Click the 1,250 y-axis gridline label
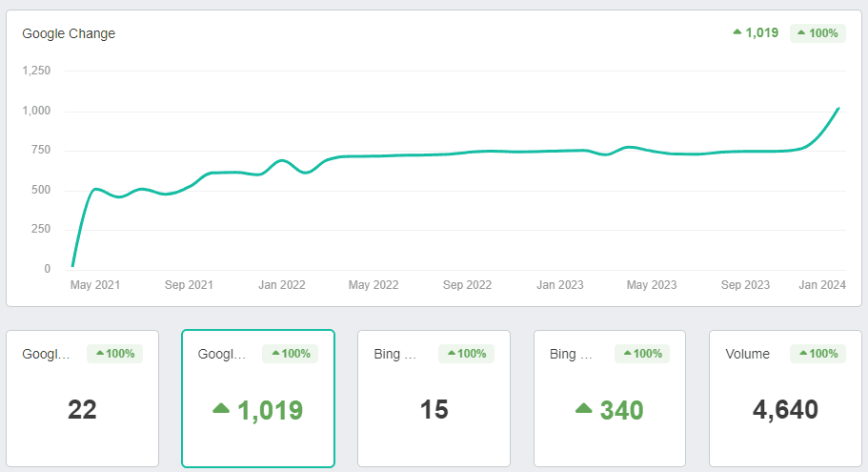This screenshot has width=868, height=472. click(36, 71)
